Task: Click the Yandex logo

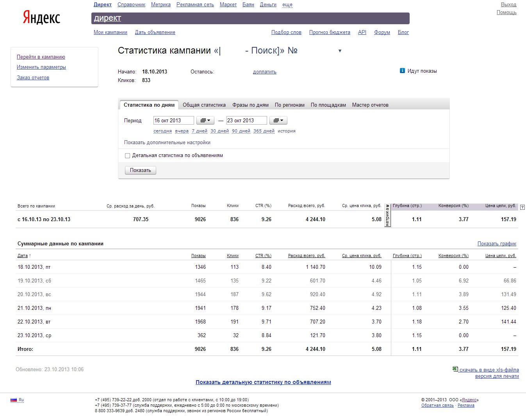Action: point(41,17)
